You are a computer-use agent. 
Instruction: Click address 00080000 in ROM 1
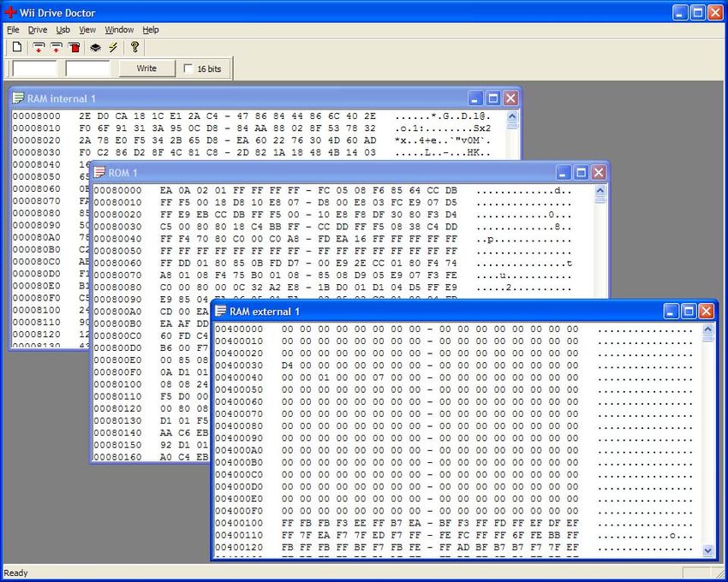tap(117, 190)
